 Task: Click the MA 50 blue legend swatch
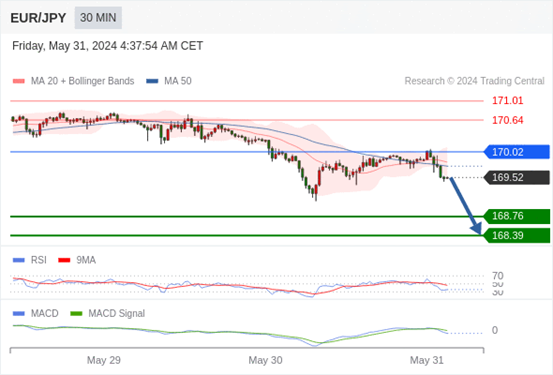tap(152, 81)
